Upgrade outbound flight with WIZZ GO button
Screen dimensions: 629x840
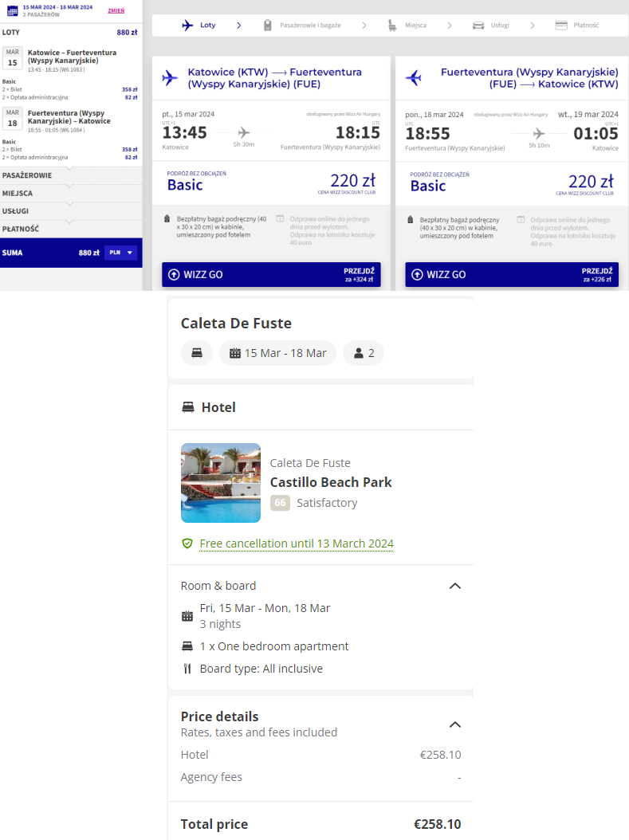(271, 274)
